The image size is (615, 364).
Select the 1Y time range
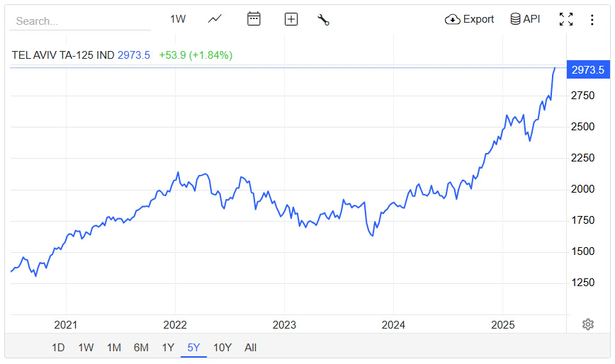click(168, 348)
